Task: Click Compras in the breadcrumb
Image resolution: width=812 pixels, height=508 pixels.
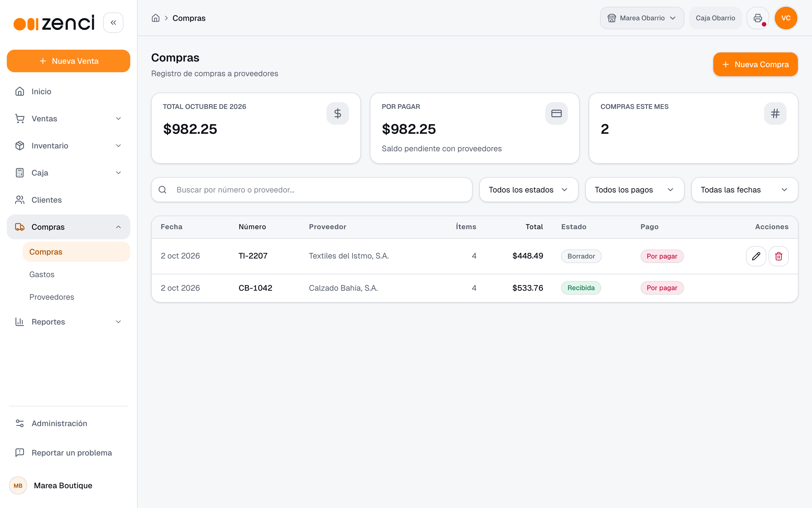Action: click(189, 18)
